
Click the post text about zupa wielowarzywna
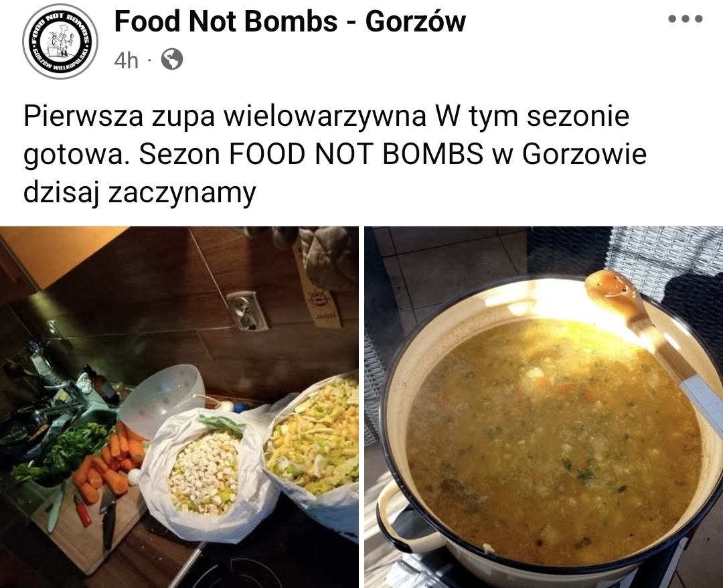tap(335, 155)
